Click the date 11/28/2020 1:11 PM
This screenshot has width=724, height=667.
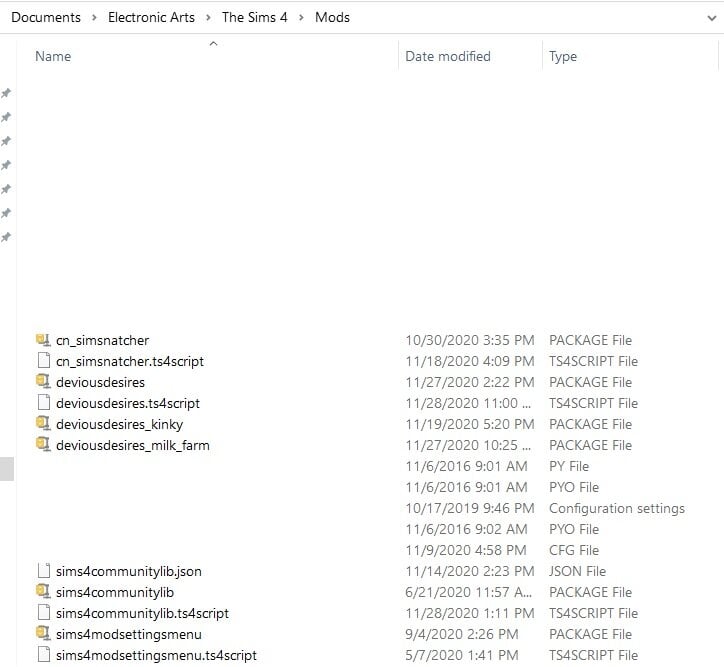coord(470,613)
